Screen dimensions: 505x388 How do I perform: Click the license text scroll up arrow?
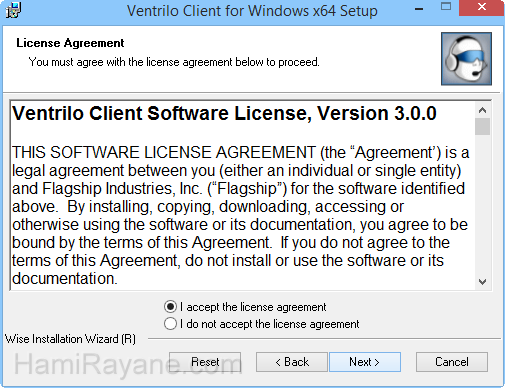(x=482, y=110)
